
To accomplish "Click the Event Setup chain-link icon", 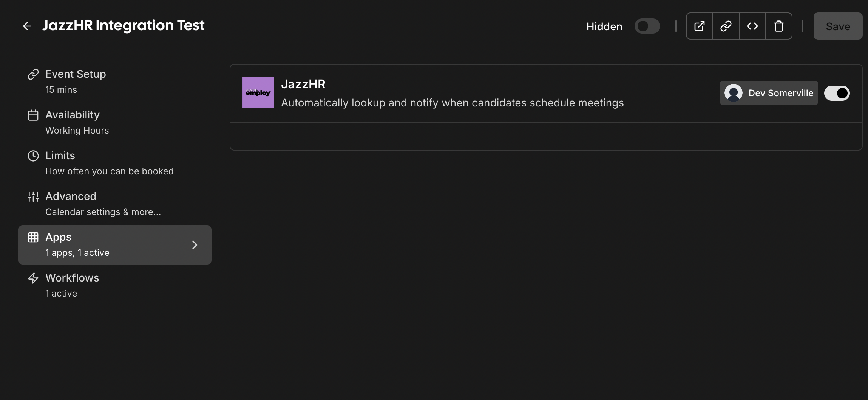I will pos(33,74).
